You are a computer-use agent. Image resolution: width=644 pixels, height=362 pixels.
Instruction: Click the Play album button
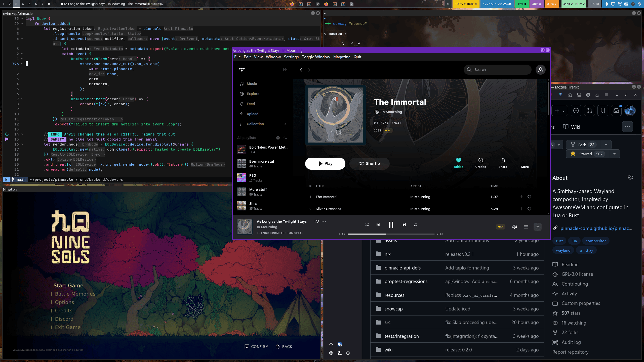(325, 164)
